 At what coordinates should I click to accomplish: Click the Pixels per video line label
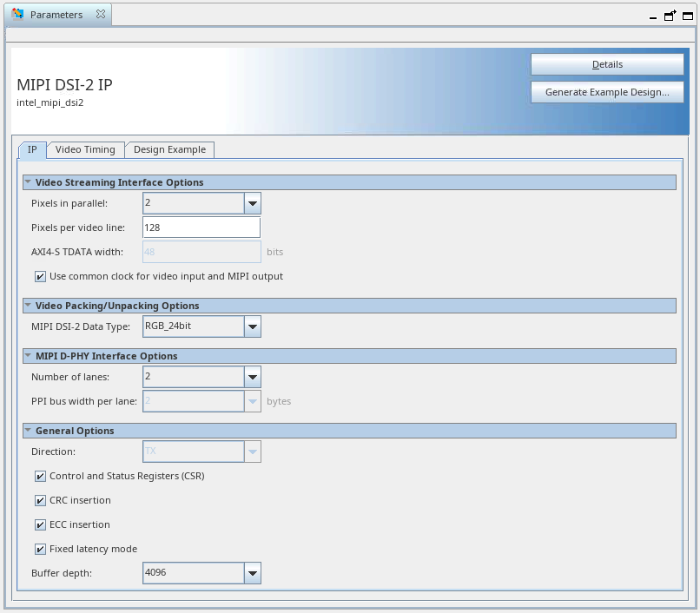pos(78,227)
